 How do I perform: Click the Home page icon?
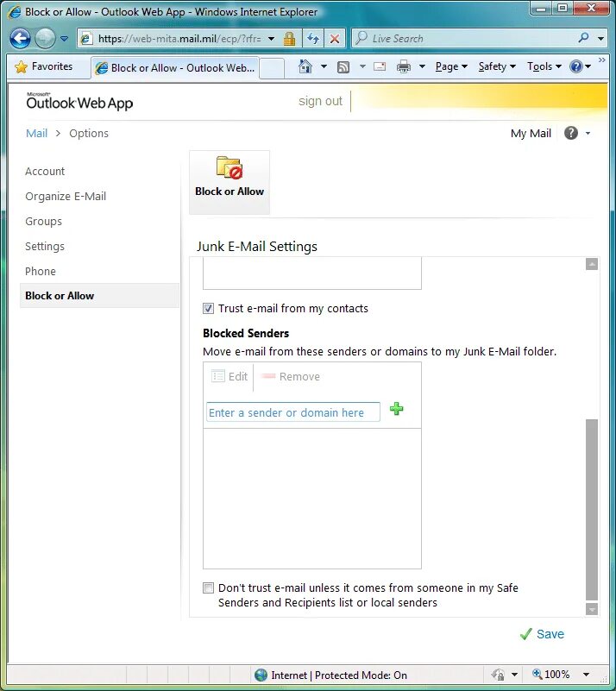pos(305,66)
